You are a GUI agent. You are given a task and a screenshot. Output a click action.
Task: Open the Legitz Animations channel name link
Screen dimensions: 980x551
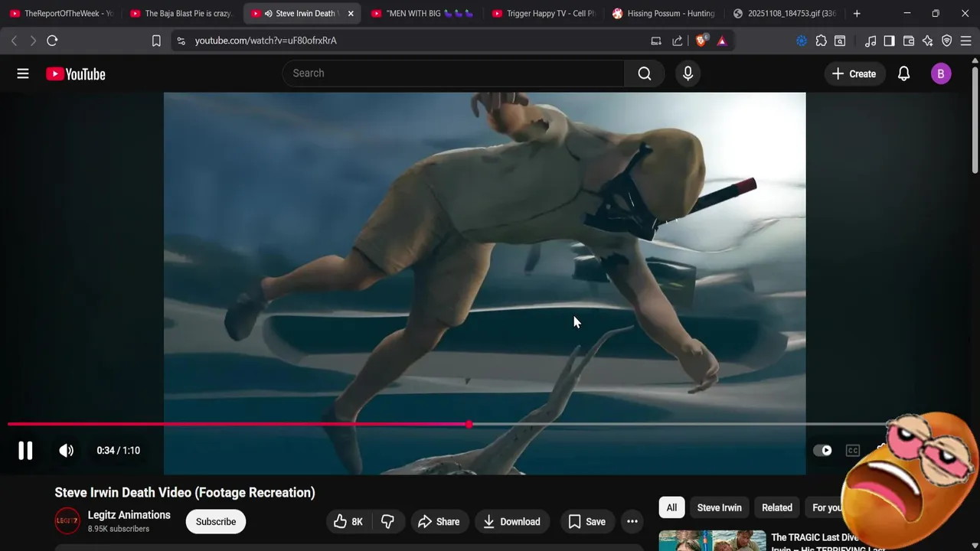129,515
